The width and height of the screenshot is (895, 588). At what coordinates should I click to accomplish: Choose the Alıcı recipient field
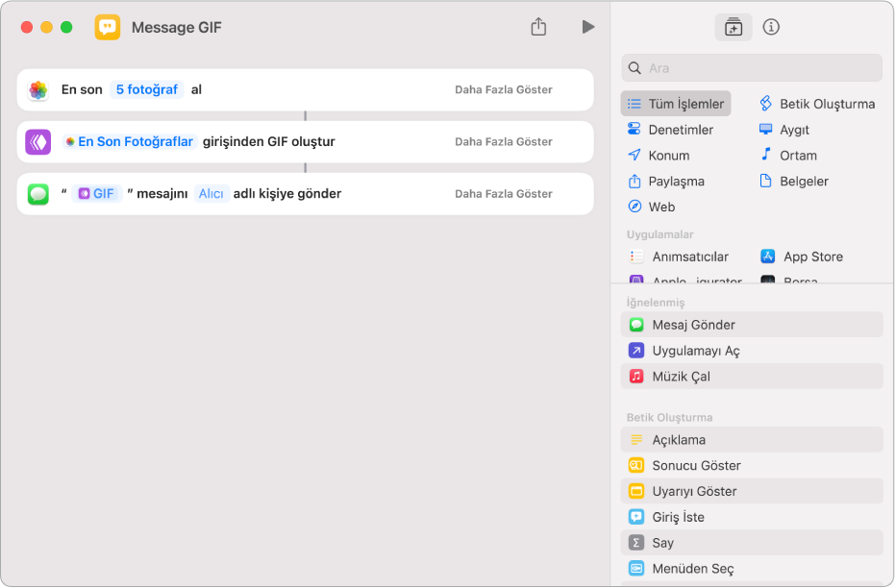coord(211,193)
